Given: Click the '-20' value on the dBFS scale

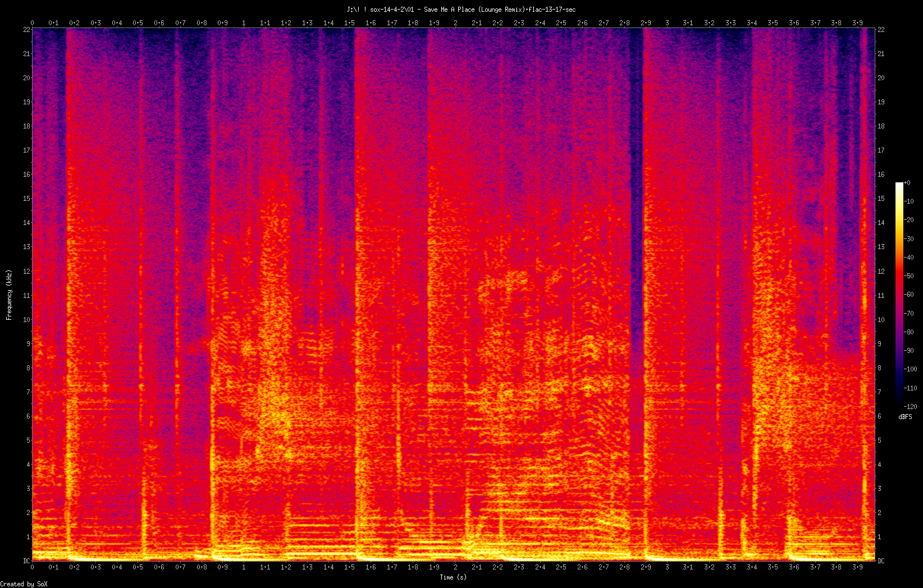Looking at the screenshot, I should tap(909, 220).
